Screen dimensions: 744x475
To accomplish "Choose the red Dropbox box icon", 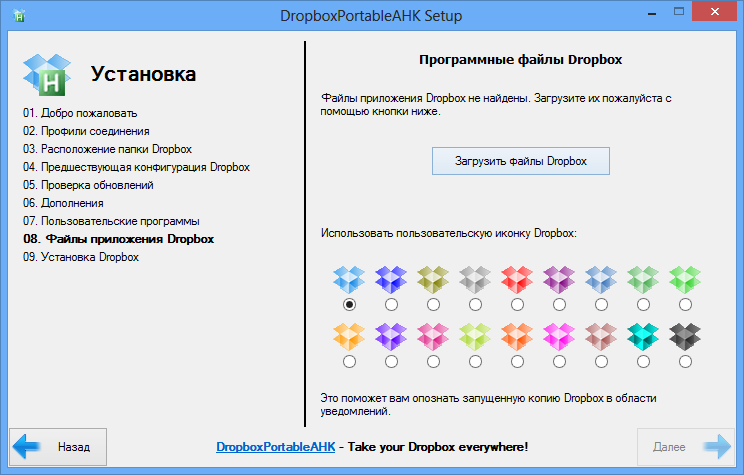I will click(x=517, y=279).
